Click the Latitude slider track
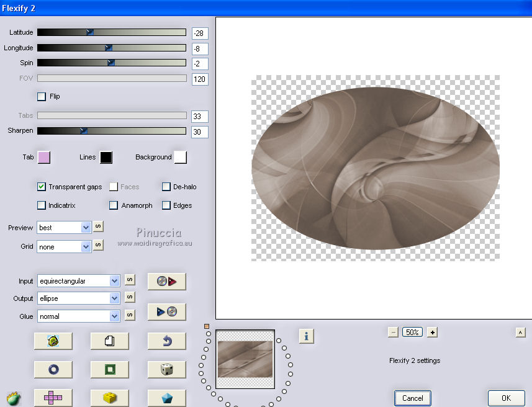 [x=112, y=32]
